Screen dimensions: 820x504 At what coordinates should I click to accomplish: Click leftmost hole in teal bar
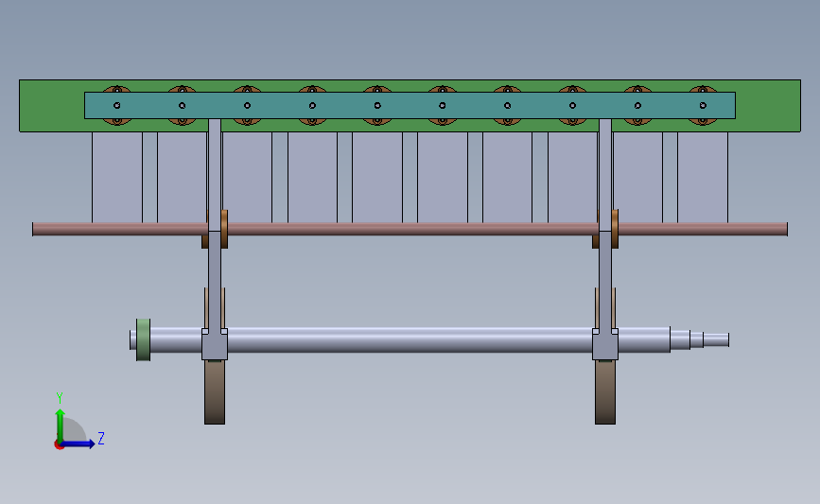pyautogui.click(x=116, y=106)
